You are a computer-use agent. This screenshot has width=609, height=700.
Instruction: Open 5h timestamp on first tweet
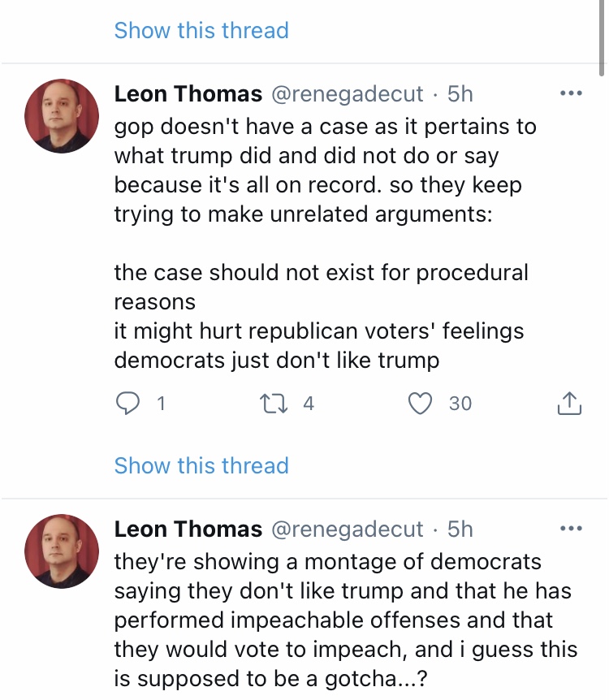point(460,93)
